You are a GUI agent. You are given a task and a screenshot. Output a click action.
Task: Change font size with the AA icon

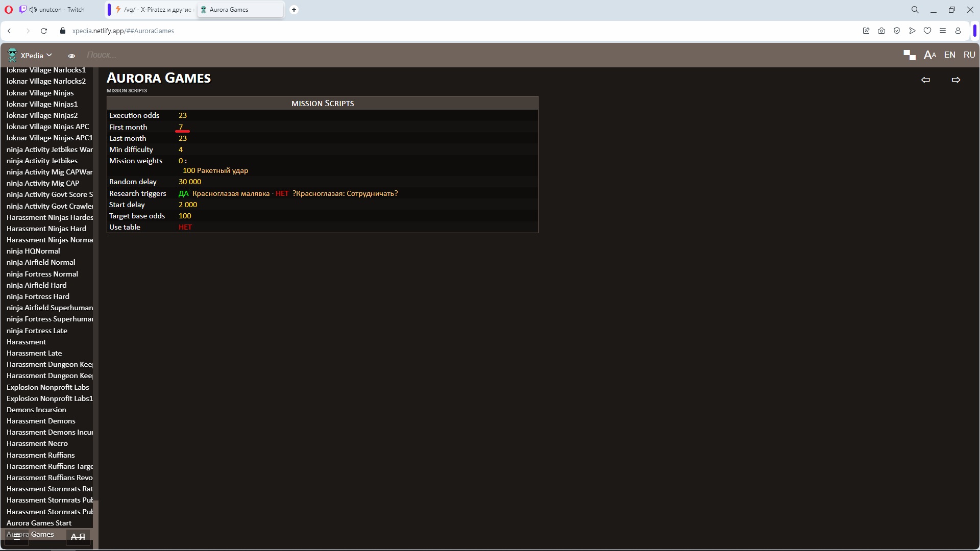click(929, 55)
